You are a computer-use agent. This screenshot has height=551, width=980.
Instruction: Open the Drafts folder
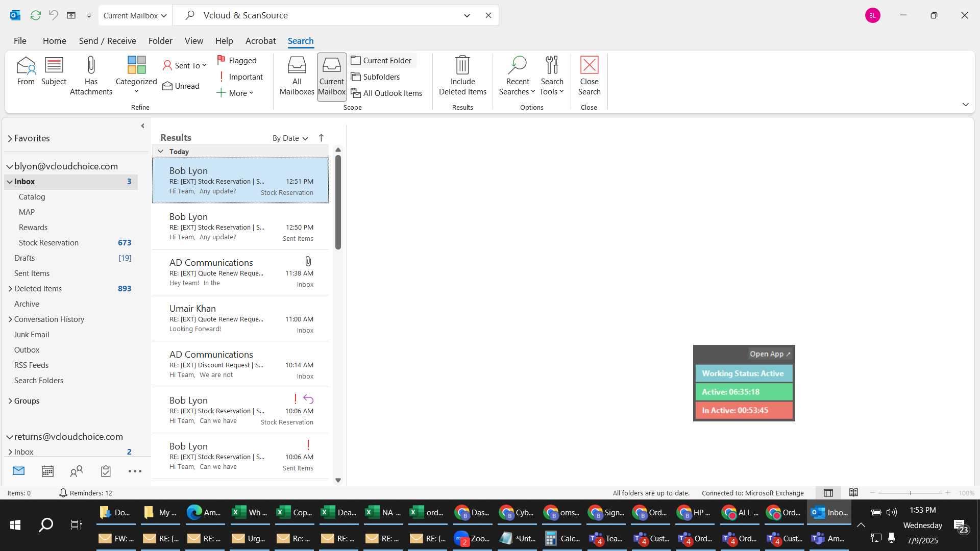[71, 258]
